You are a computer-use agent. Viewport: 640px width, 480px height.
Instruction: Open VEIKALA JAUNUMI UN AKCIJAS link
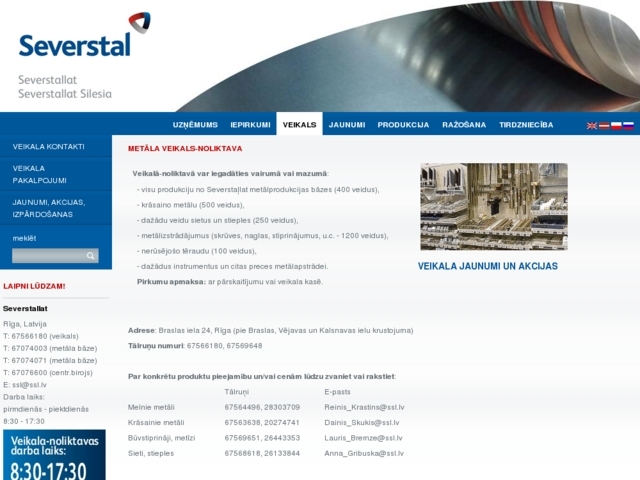click(x=487, y=266)
